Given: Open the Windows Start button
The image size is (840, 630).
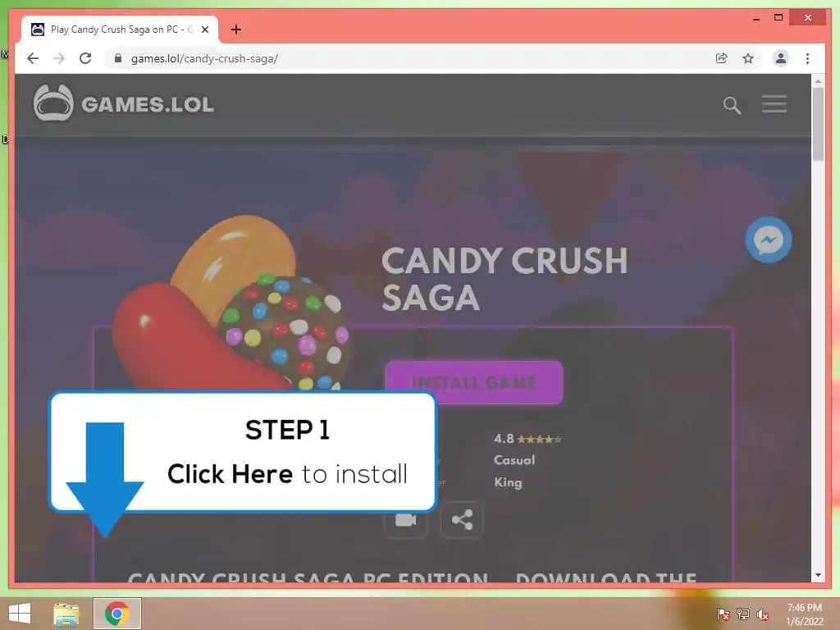Looking at the screenshot, I should [x=20, y=614].
